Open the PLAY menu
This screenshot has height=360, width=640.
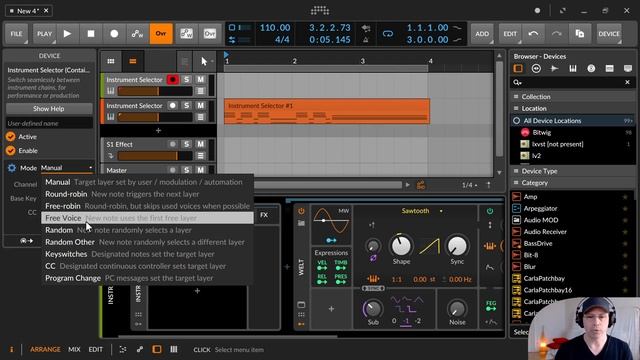point(44,33)
